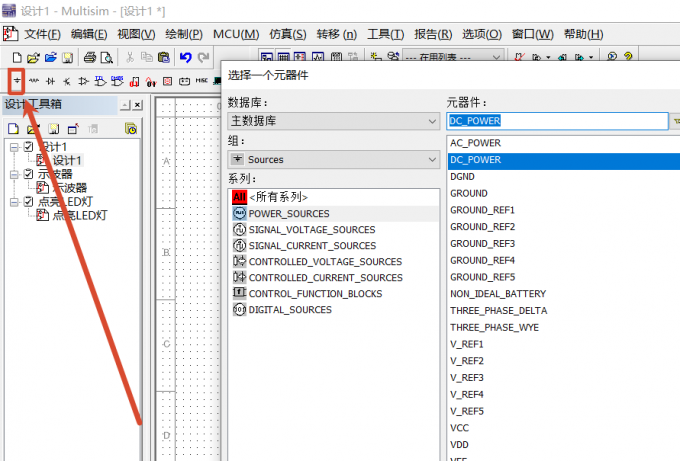Open the 编辑(E) menu

[89, 34]
